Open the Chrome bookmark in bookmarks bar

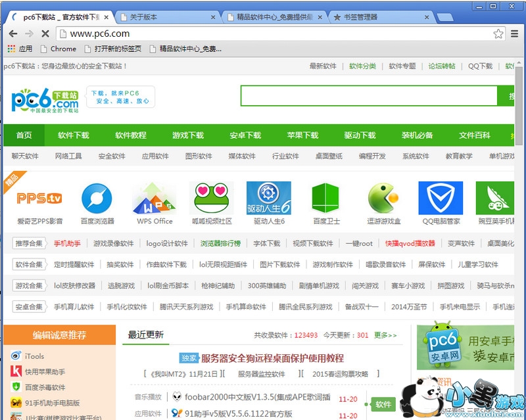point(59,49)
